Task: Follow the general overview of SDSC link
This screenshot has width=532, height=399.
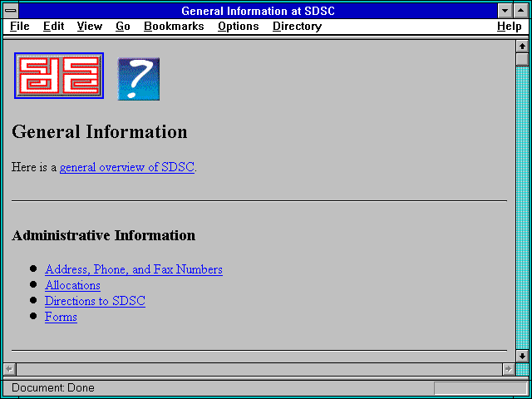Action: pos(127,167)
